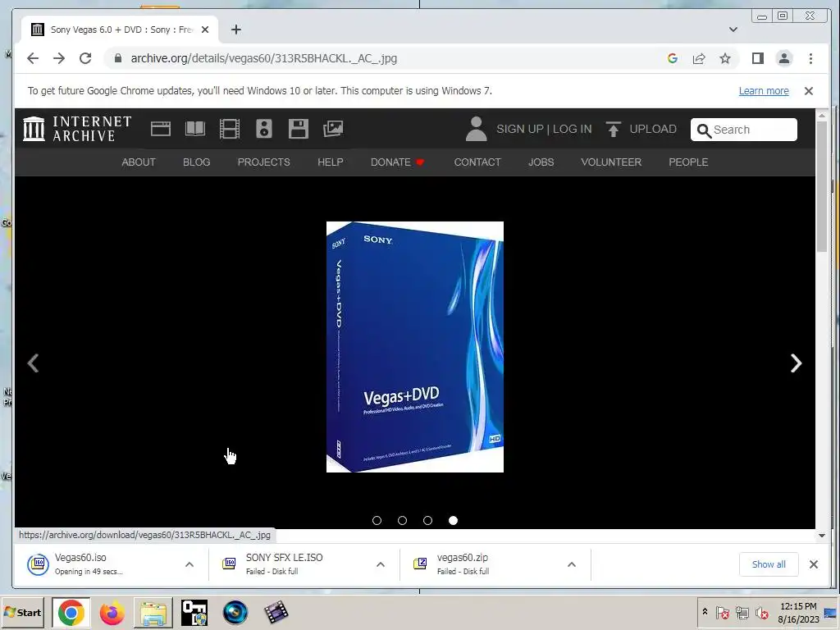Click the Archive Search field

[744, 130]
